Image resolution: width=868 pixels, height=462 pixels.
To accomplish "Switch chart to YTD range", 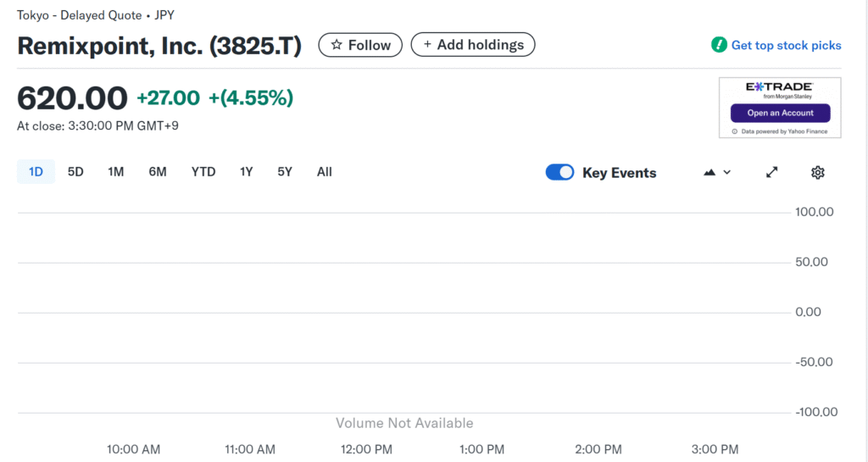I will point(203,172).
